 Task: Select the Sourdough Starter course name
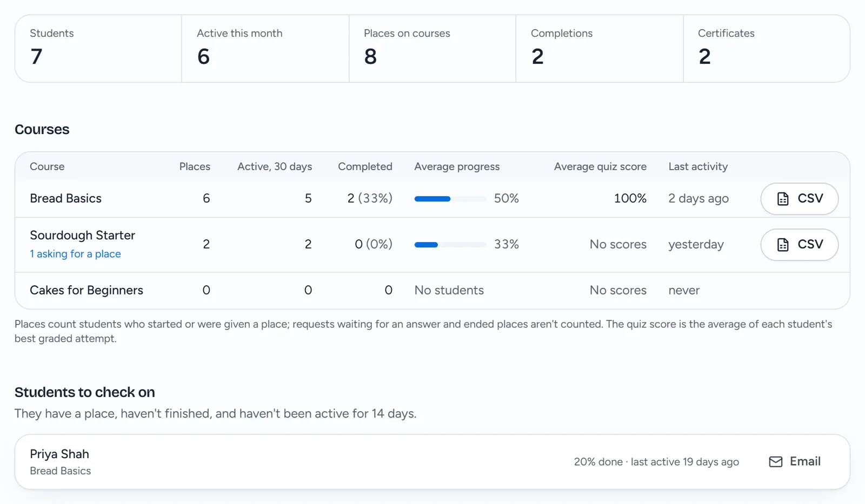tap(82, 235)
